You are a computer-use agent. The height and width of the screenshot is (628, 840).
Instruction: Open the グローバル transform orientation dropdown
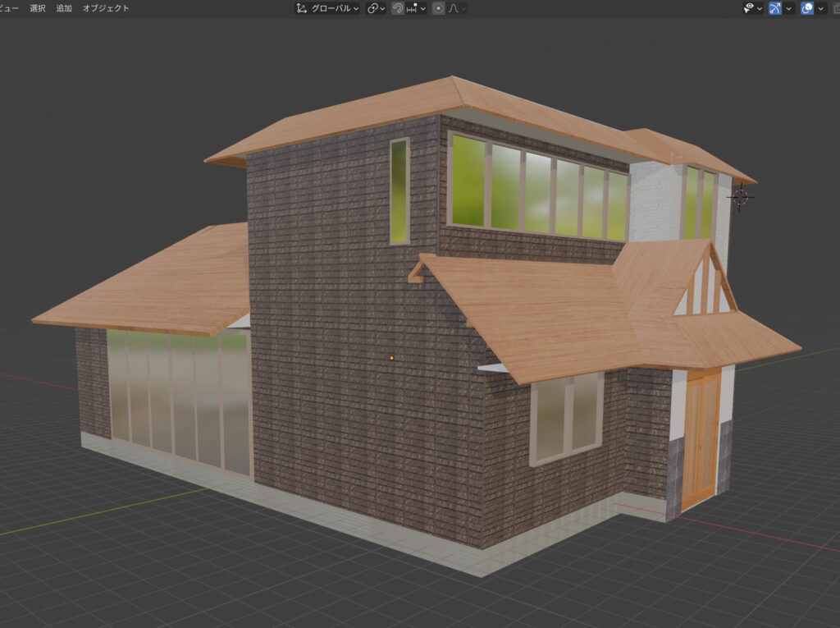[334, 8]
